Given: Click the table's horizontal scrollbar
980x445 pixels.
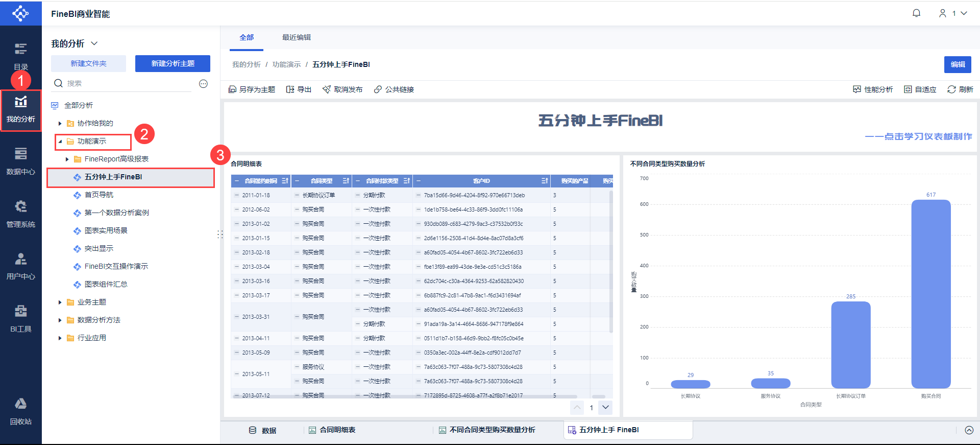Looking at the screenshot, I should pos(404,396).
